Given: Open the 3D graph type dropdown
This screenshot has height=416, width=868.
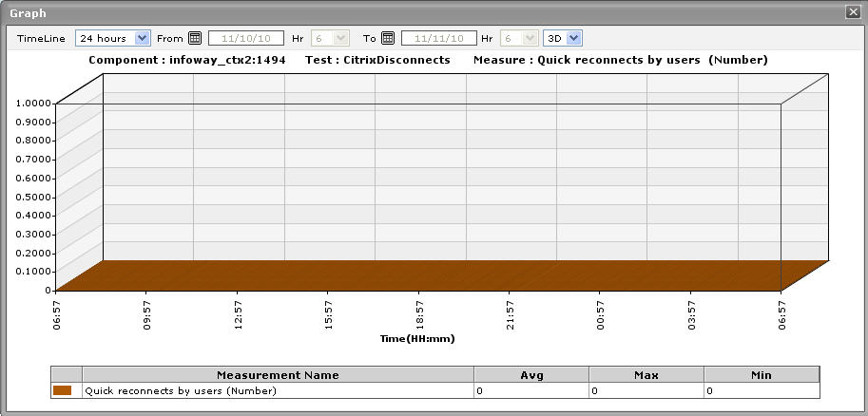Looking at the screenshot, I should click(x=563, y=38).
